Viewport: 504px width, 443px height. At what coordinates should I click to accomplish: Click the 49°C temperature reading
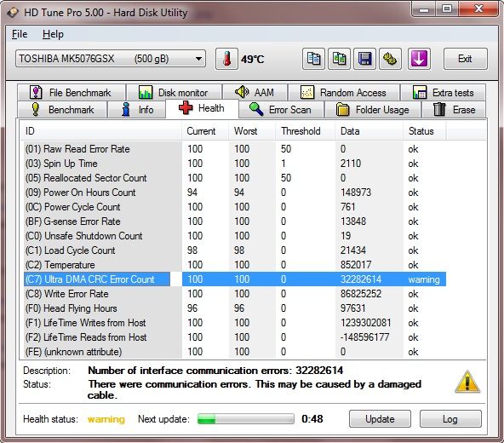click(253, 59)
